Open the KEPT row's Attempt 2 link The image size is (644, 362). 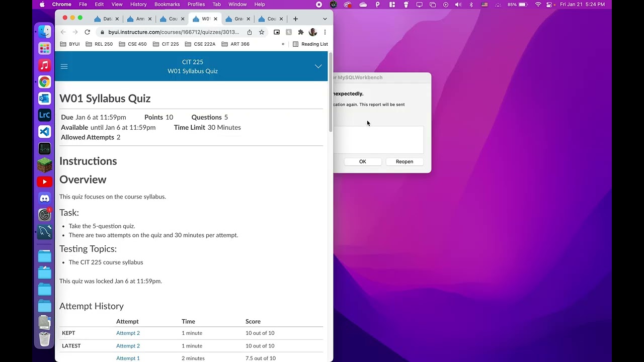pos(128,333)
